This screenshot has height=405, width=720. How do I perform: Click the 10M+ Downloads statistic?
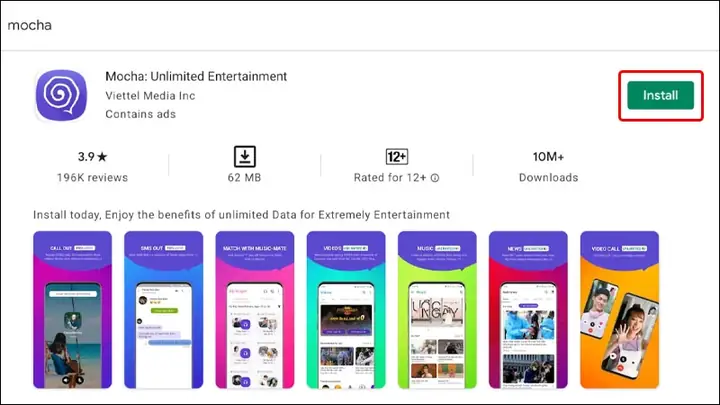point(548,167)
